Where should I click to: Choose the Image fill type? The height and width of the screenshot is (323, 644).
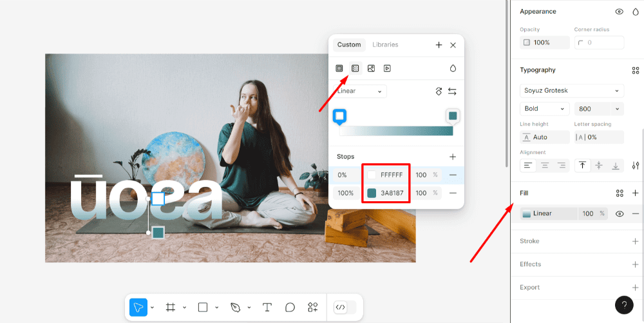pos(372,68)
